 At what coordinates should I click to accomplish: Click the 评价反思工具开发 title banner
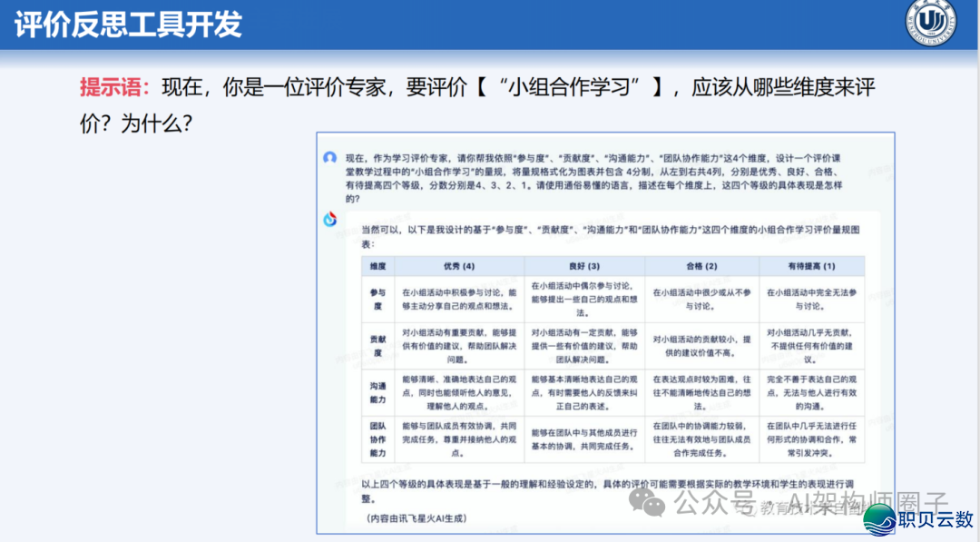[127, 25]
